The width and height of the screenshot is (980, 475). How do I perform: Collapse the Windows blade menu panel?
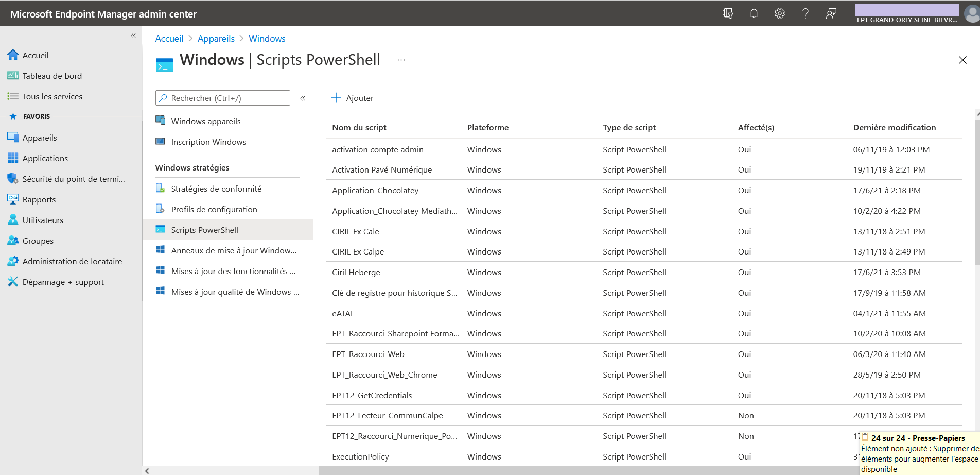click(303, 98)
